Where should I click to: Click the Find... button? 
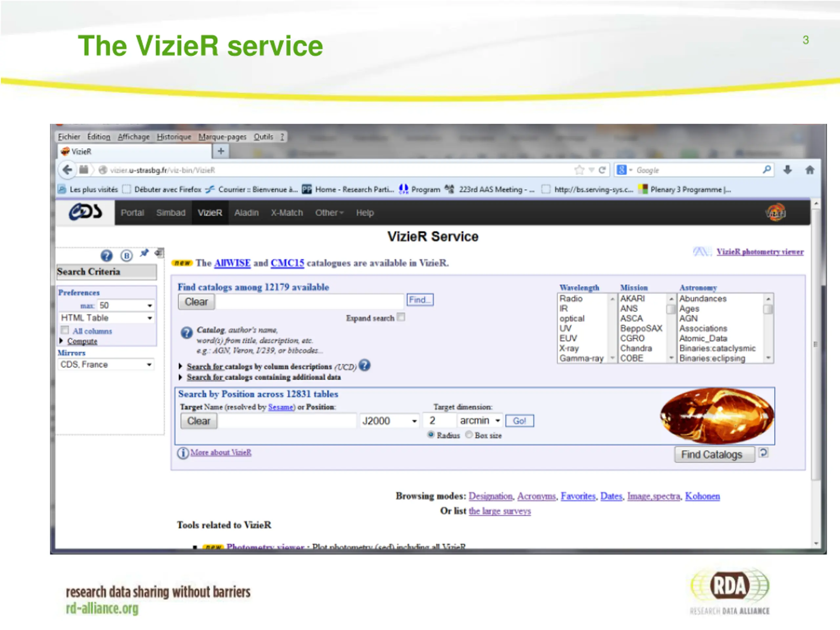tap(420, 300)
